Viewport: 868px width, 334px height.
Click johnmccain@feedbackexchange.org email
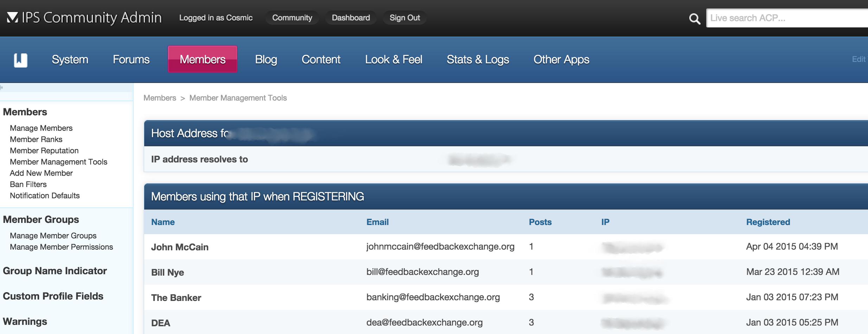pyautogui.click(x=440, y=246)
